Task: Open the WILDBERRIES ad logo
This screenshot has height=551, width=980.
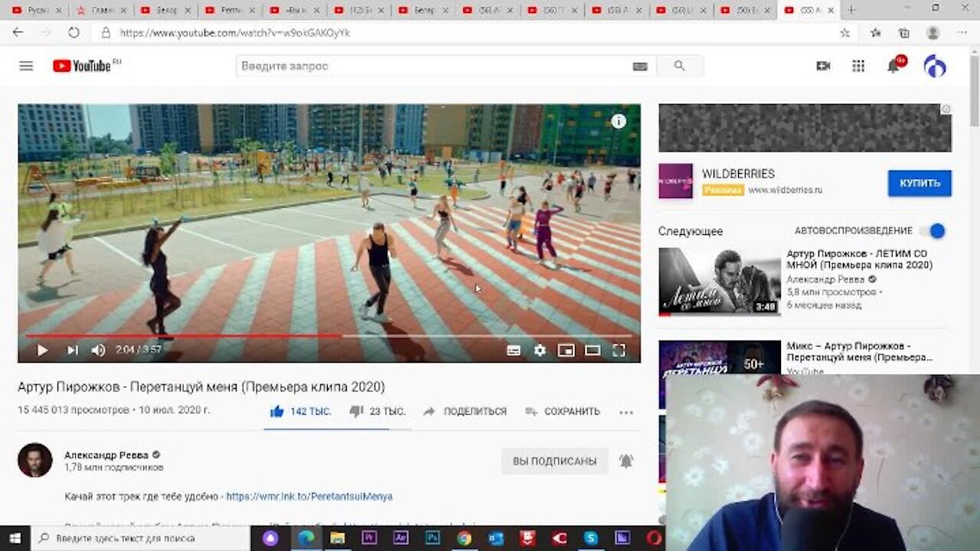Action: pyautogui.click(x=675, y=181)
